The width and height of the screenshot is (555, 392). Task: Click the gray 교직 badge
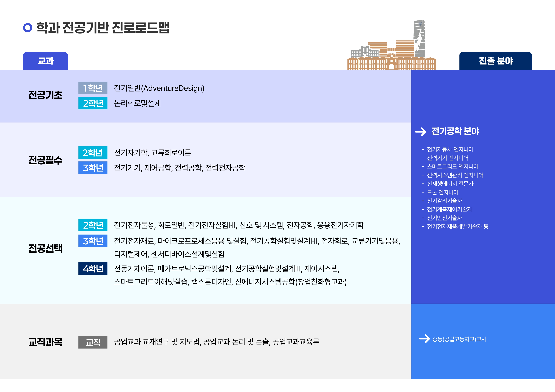(x=93, y=342)
